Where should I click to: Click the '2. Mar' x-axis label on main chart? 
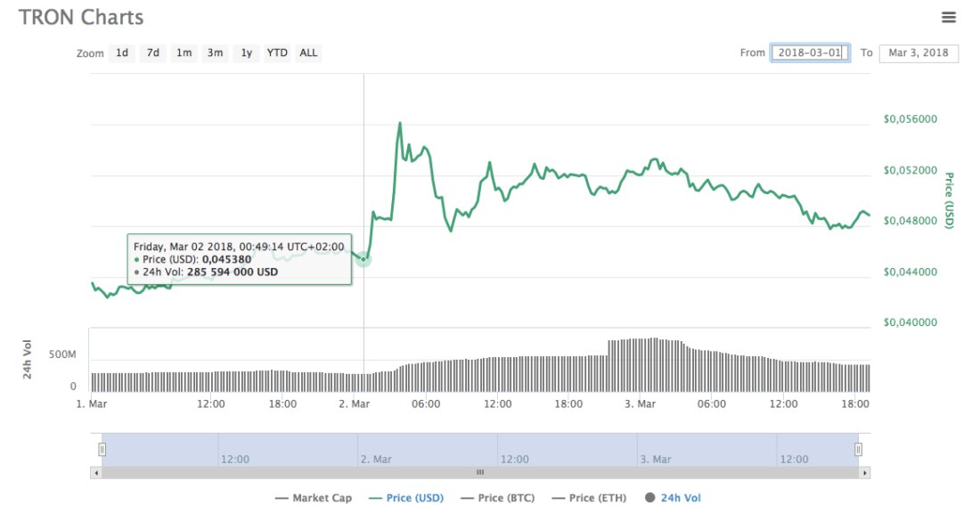355,404
